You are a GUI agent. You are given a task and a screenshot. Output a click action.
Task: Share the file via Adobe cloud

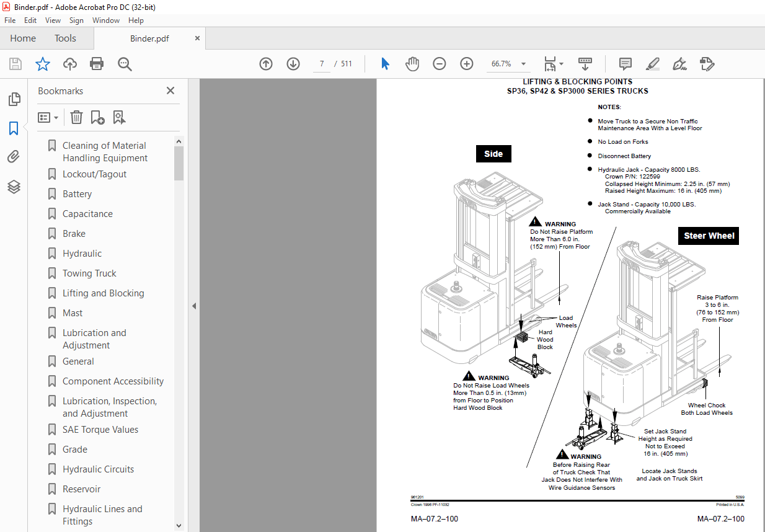pyautogui.click(x=70, y=64)
